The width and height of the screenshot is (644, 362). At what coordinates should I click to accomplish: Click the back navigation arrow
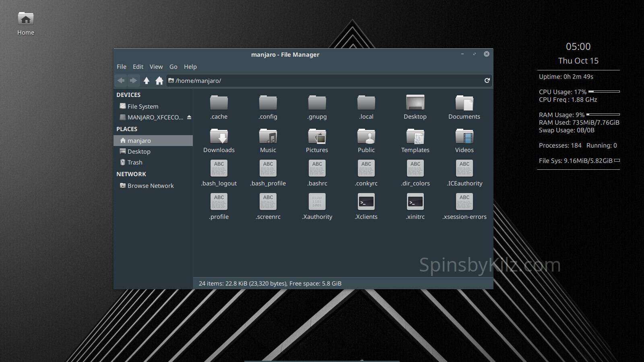tap(121, 80)
